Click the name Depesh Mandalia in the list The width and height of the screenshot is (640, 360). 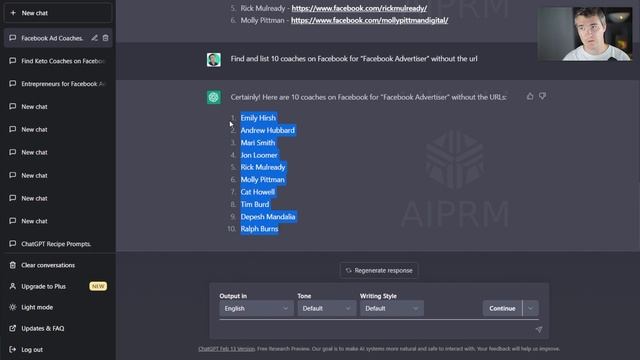tap(268, 217)
